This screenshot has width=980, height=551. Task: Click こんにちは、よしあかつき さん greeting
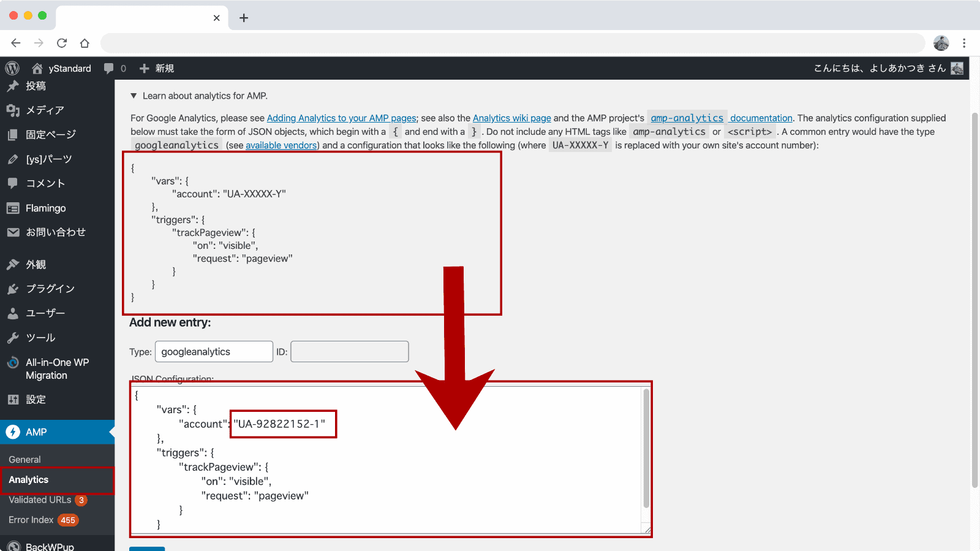click(880, 68)
